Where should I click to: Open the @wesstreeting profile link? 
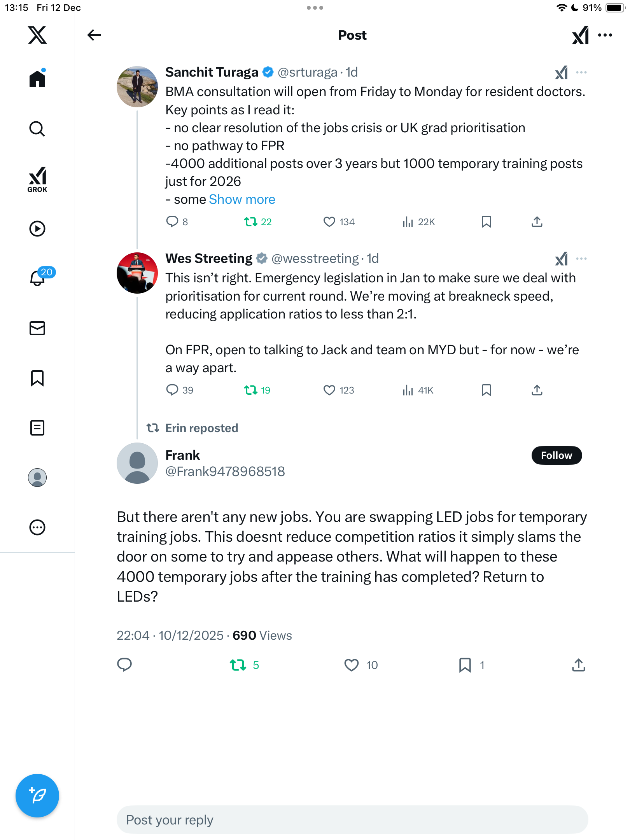(315, 259)
